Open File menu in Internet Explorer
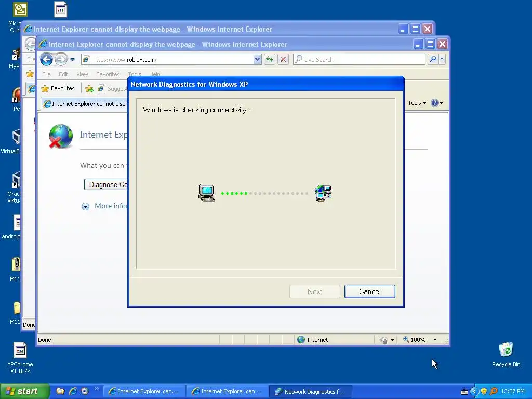This screenshot has width=532, height=399. (x=46, y=74)
